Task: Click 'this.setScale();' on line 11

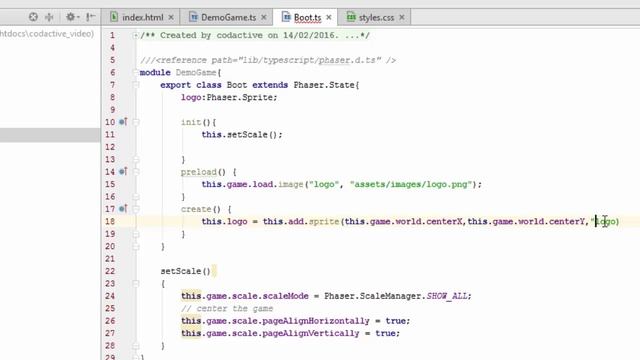Action: [x=242, y=135]
